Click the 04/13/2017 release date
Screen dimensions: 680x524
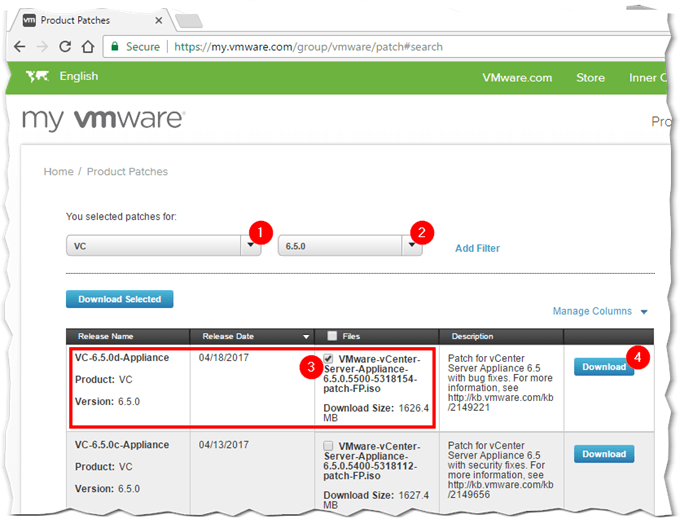click(x=224, y=445)
